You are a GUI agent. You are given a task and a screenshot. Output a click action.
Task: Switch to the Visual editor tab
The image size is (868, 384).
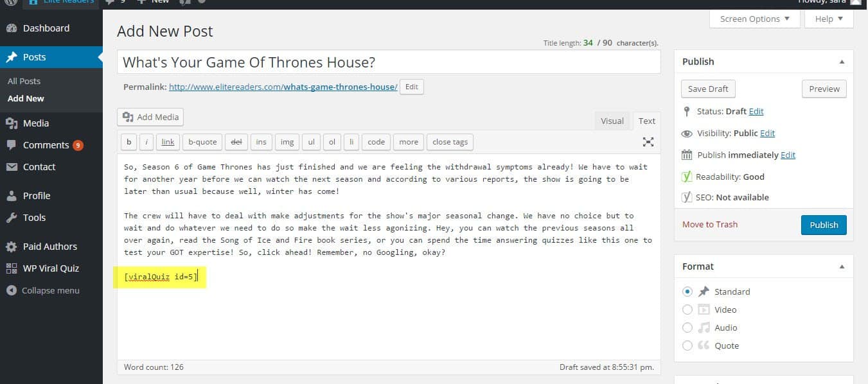(612, 121)
